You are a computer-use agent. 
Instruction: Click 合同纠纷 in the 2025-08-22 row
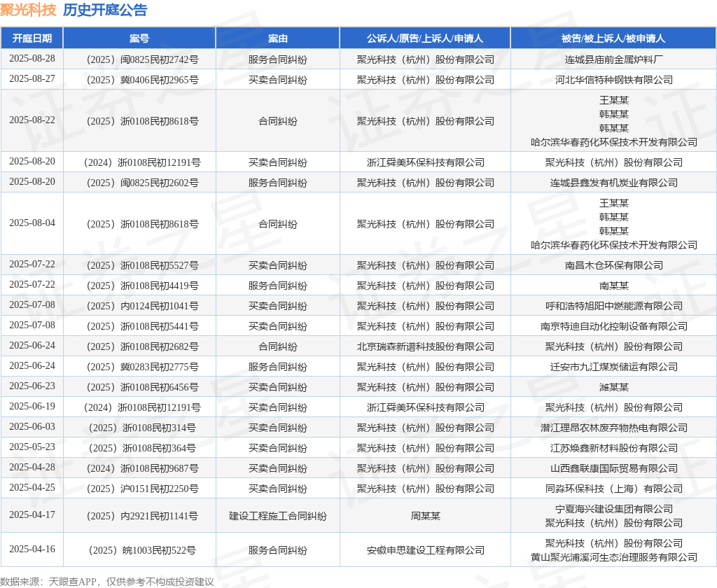[277, 121]
